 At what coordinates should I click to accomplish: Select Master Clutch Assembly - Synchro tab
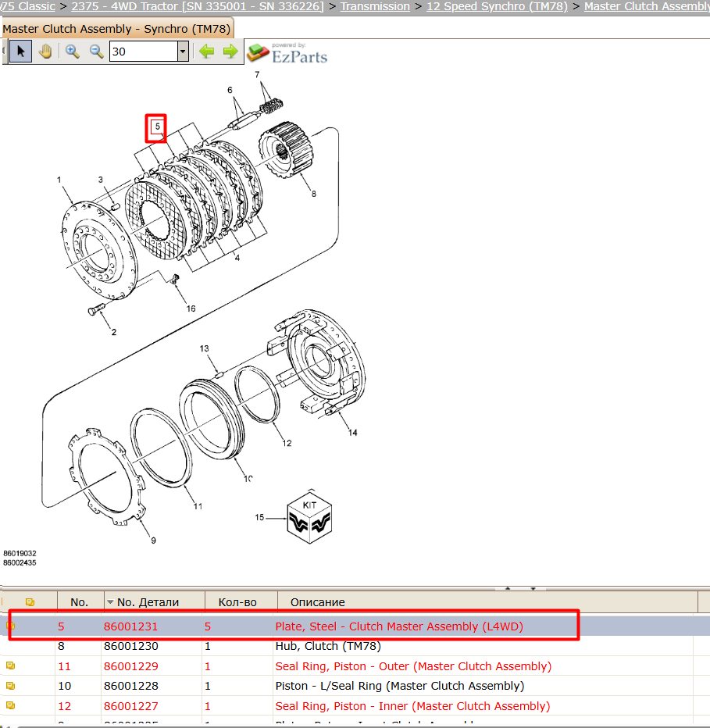(x=116, y=29)
